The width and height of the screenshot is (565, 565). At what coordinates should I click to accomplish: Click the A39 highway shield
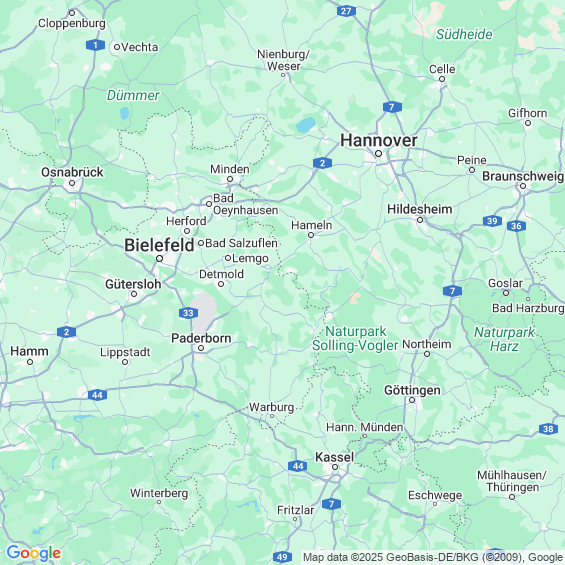[x=492, y=221]
